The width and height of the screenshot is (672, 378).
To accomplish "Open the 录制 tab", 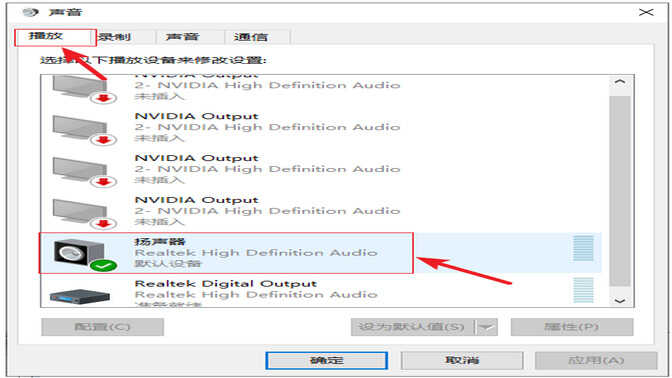I will (125, 37).
